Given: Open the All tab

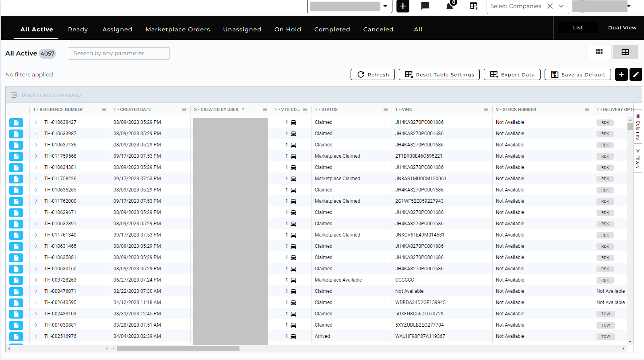Looking at the screenshot, I should pos(418,29).
